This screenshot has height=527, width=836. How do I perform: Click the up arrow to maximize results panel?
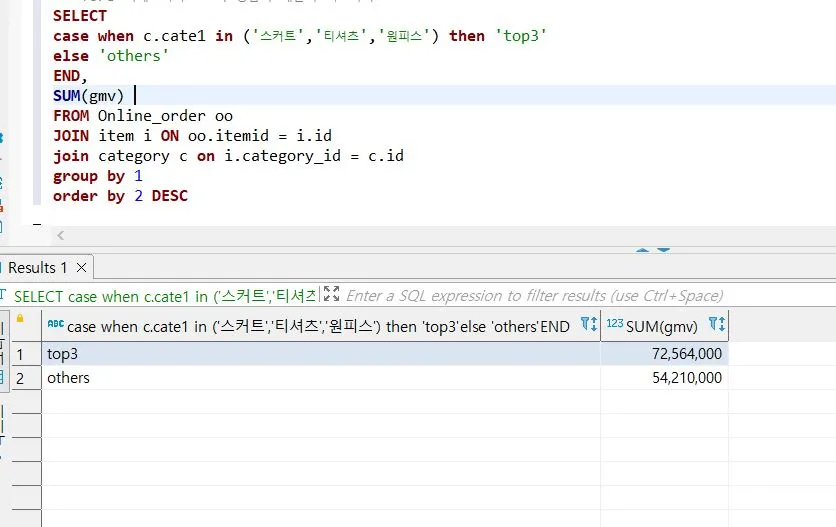tap(642, 250)
